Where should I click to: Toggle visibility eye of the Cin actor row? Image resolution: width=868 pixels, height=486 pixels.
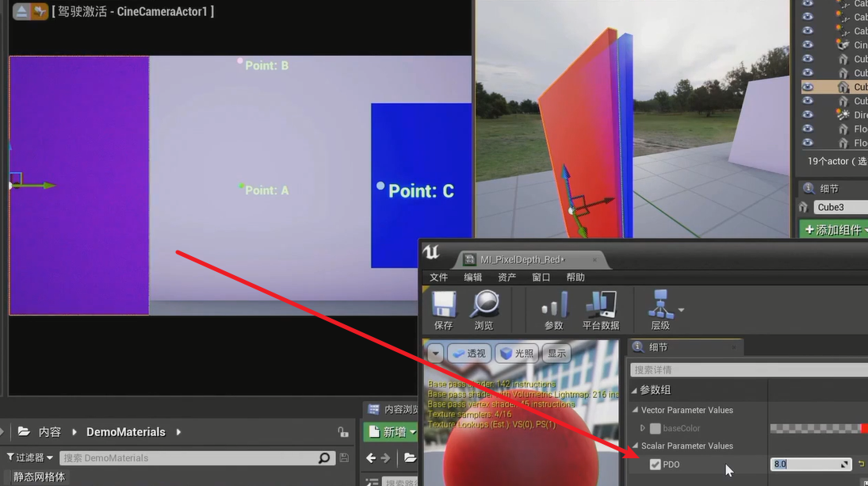tap(808, 44)
